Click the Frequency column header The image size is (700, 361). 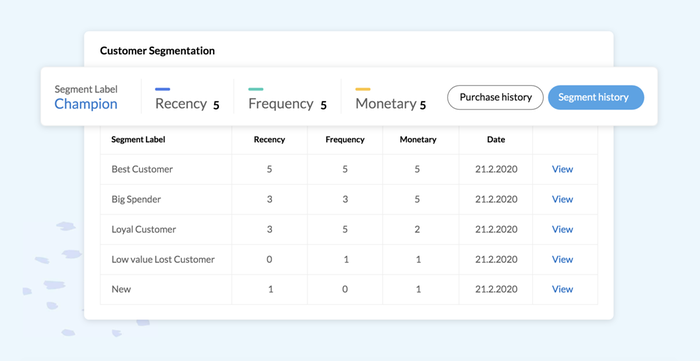[x=345, y=140]
